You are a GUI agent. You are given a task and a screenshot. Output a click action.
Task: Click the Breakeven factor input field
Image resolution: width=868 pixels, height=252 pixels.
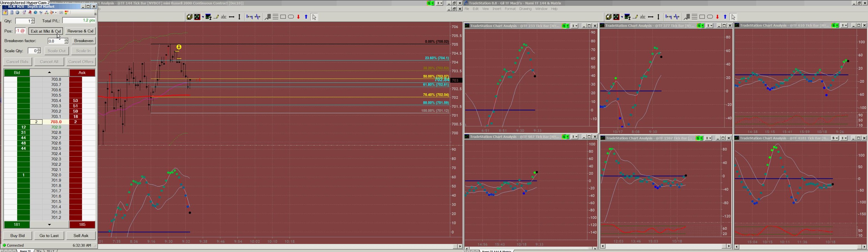(x=56, y=41)
